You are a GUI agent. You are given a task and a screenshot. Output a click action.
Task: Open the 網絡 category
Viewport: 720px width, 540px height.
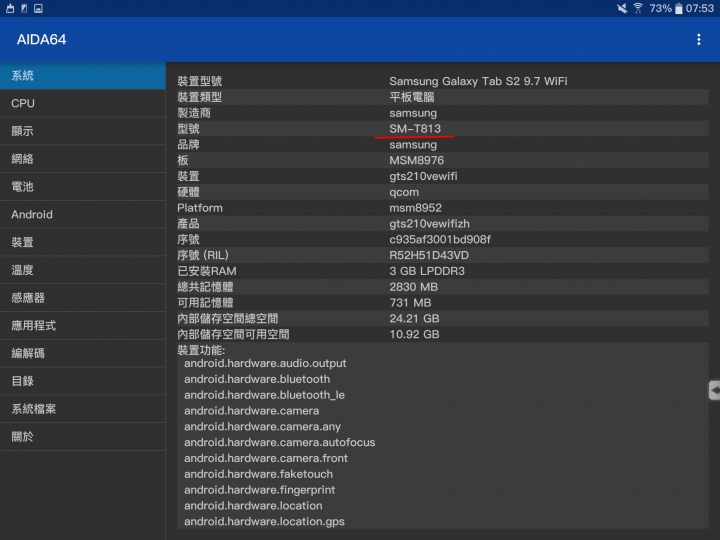click(83, 159)
